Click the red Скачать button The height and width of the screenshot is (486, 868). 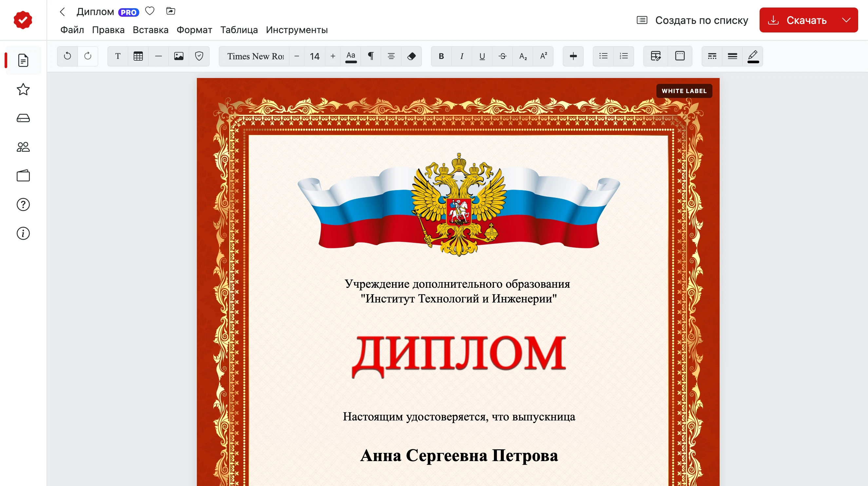(x=797, y=20)
